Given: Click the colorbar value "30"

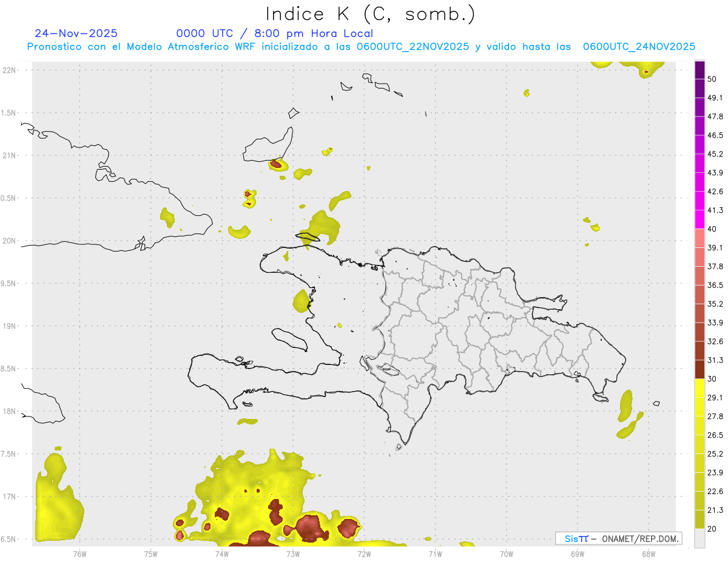Looking at the screenshot, I should coord(712,379).
